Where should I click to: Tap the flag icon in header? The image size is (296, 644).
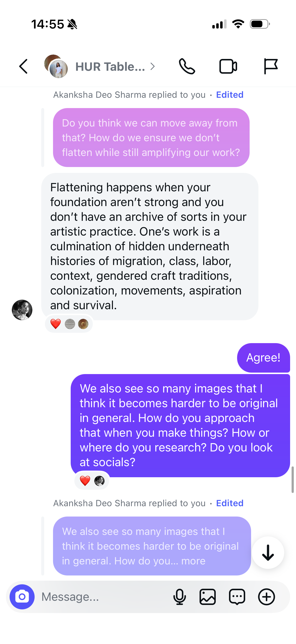coord(270,67)
